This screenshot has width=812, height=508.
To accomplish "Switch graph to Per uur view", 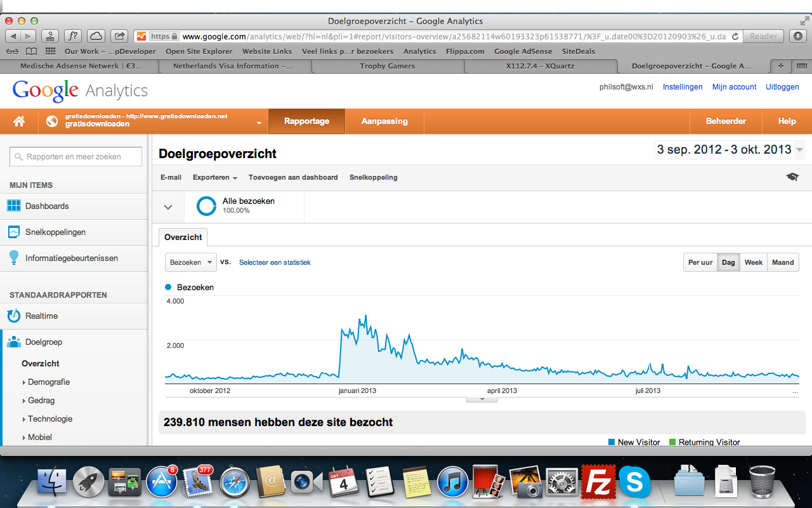I will (700, 262).
